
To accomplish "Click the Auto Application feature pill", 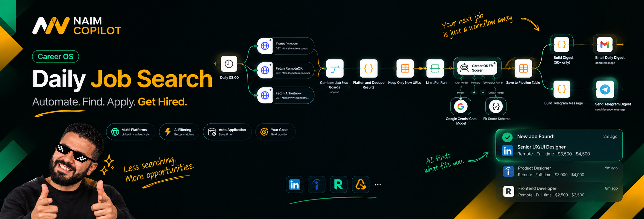I will coord(227,132).
